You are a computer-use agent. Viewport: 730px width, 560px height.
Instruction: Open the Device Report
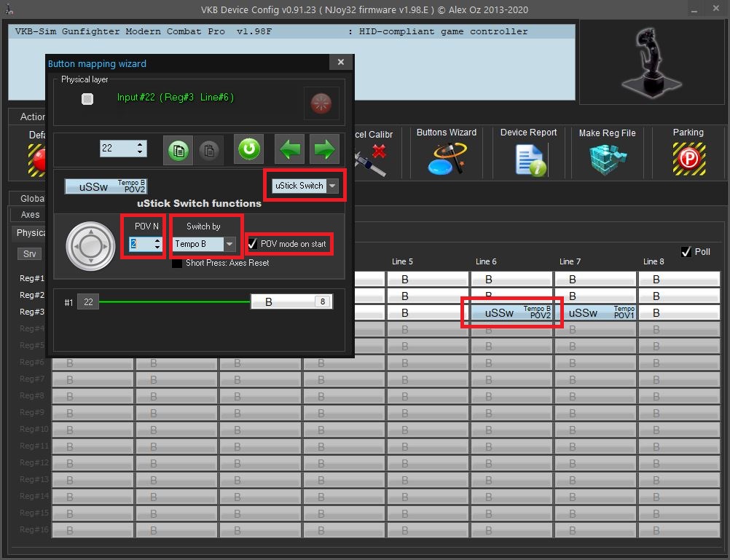coord(530,159)
